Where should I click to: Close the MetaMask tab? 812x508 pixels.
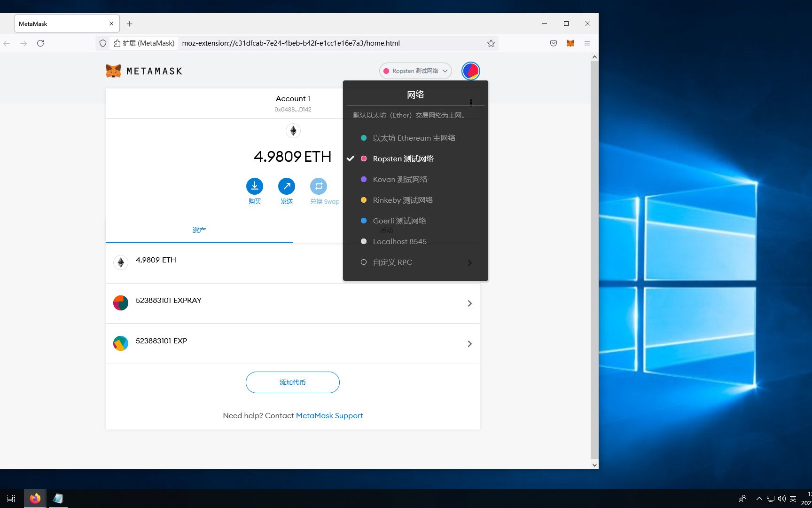[111, 24]
